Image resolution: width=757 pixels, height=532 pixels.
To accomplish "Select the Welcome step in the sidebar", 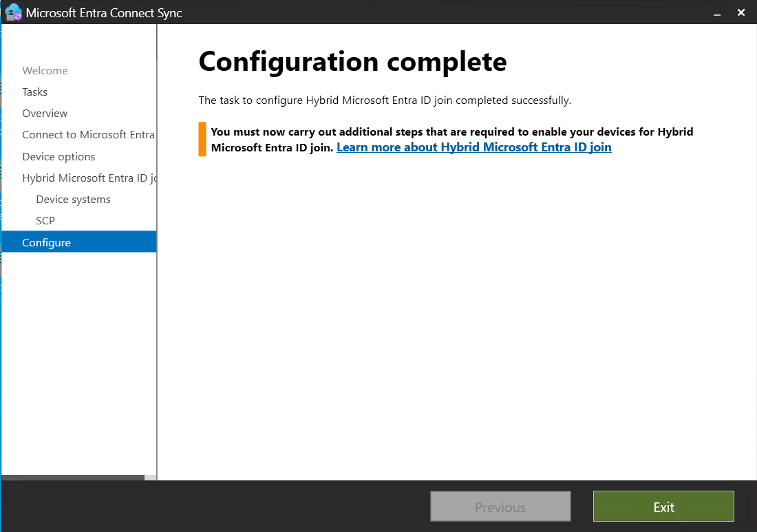I will (45, 70).
